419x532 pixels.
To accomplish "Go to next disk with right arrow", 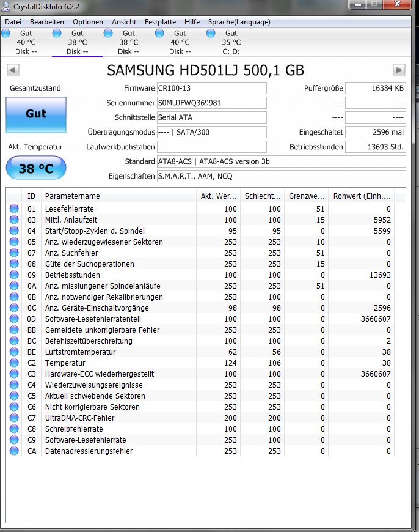I will coord(399,70).
